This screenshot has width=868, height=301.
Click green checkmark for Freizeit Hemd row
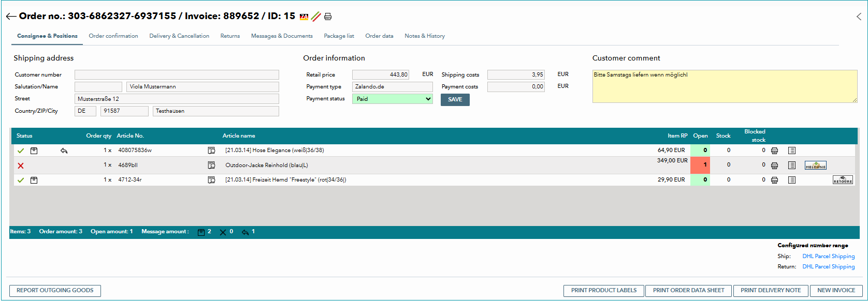pyautogui.click(x=21, y=180)
